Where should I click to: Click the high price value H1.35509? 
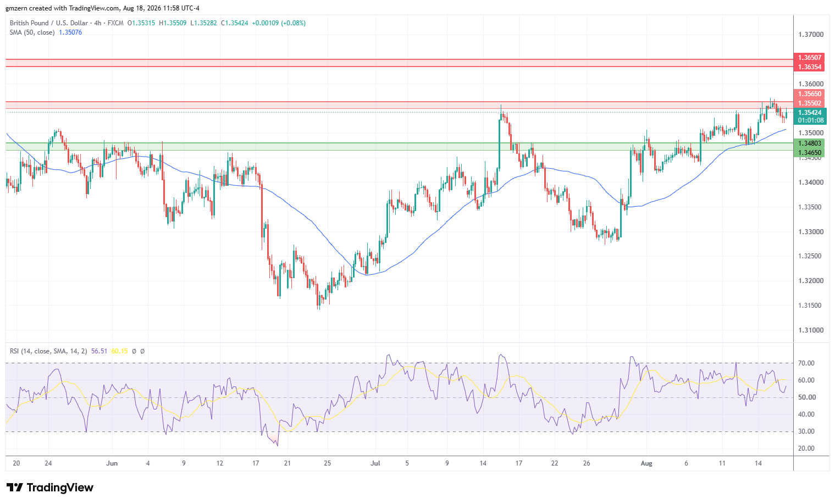pos(173,23)
